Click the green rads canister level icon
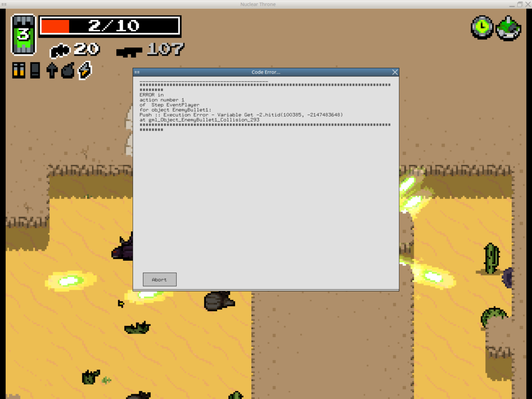The image size is (532, 399). [x=23, y=35]
